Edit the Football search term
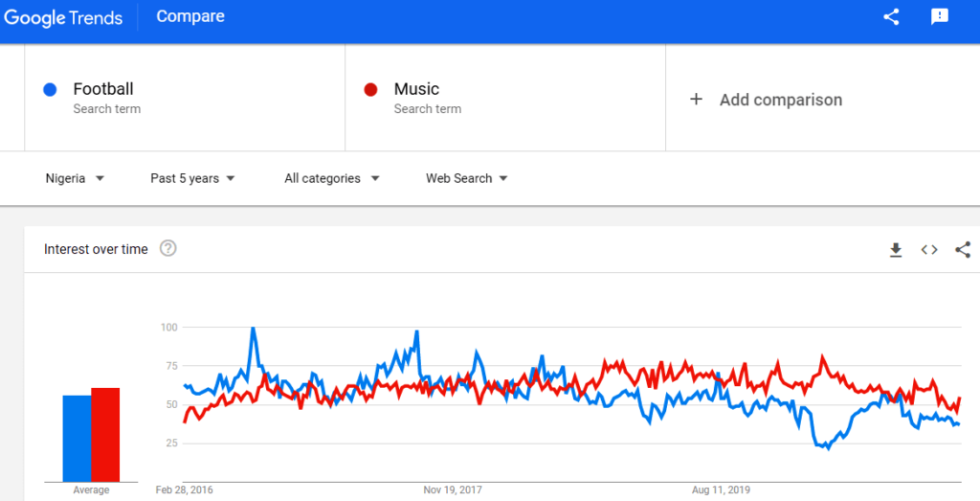The width and height of the screenshot is (980, 501). coord(103,89)
